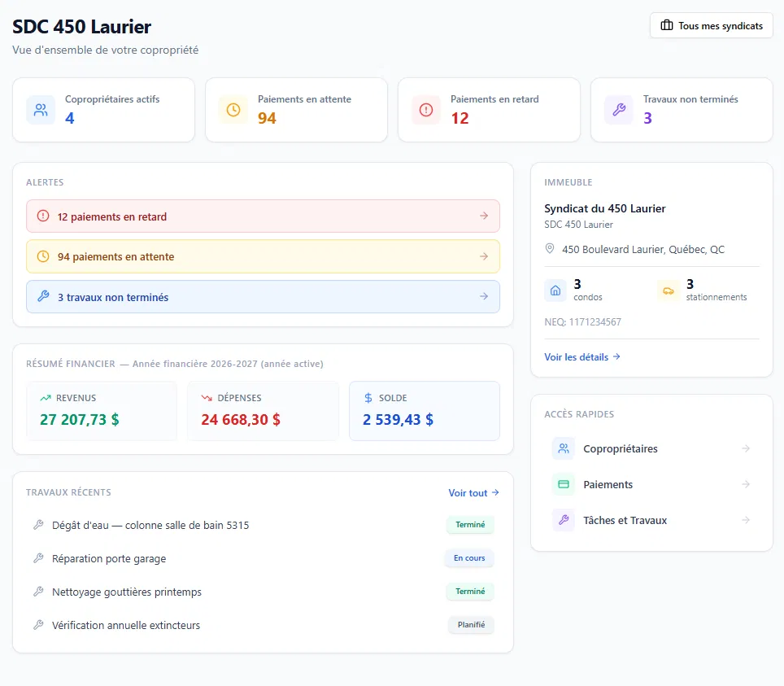Click the red alert icon in Paiements en retard card
Viewport: 784px width, 686px height.
426,110
